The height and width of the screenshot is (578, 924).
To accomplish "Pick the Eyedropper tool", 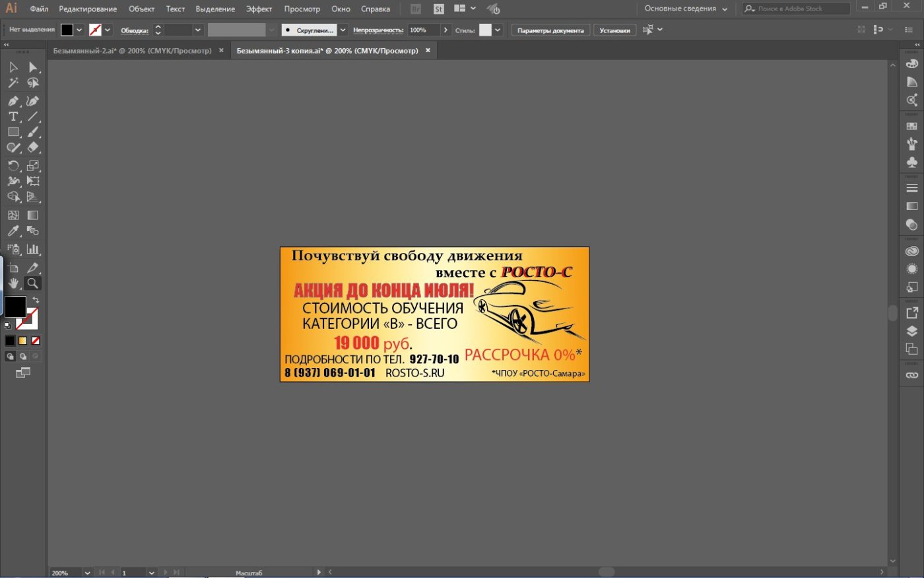I will pos(13,231).
